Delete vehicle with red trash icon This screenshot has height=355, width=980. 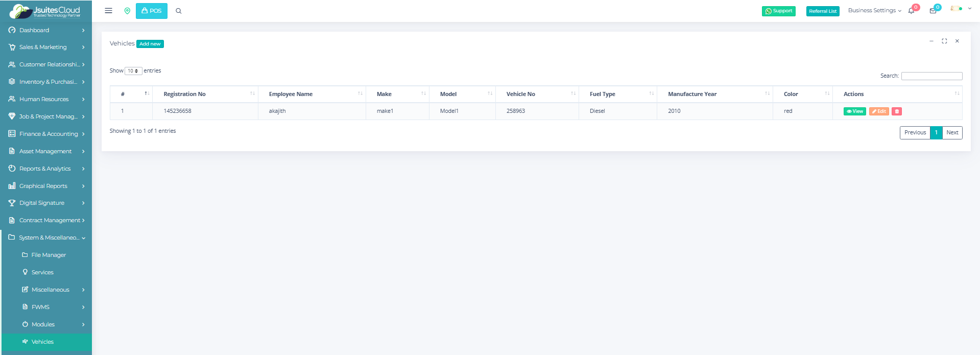(897, 111)
